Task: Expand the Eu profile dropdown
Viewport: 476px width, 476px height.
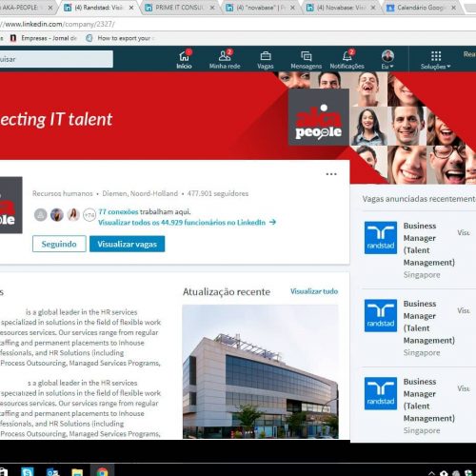Action: 387,59
